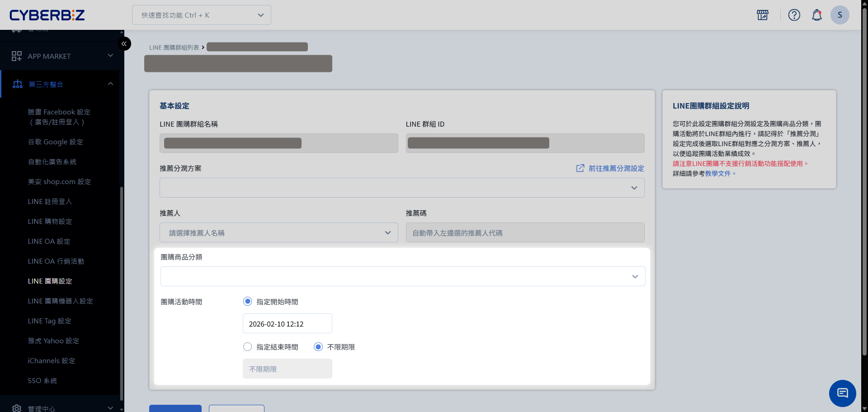Image resolution: width=868 pixels, height=412 pixels.
Task: Open 快速查找功能 quick search box
Action: pos(201,15)
